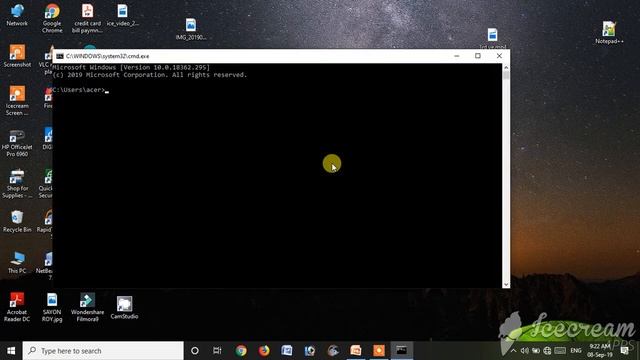Open the Shop for Supplies shortcut
Image resolution: width=640 pixels, height=360 pixels.
17,184
